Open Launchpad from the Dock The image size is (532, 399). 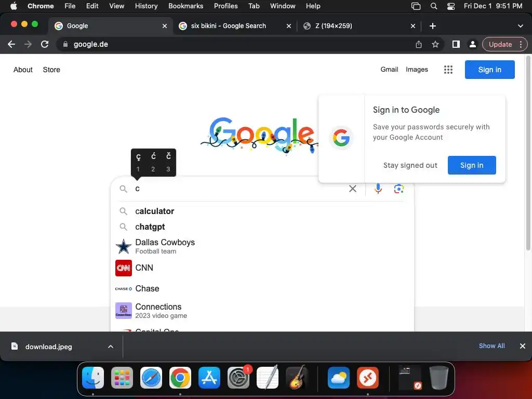[122, 378]
